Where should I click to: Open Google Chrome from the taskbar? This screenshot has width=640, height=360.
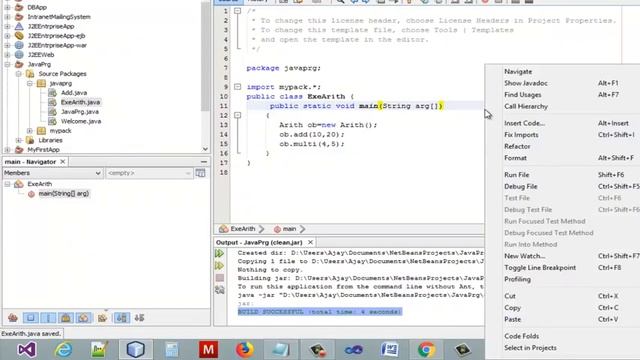pos(426,350)
